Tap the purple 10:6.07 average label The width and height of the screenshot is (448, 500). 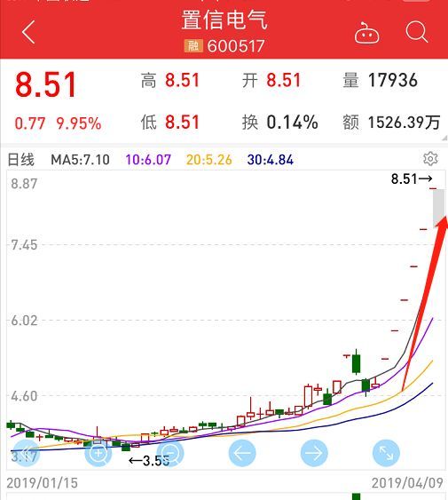click(148, 160)
